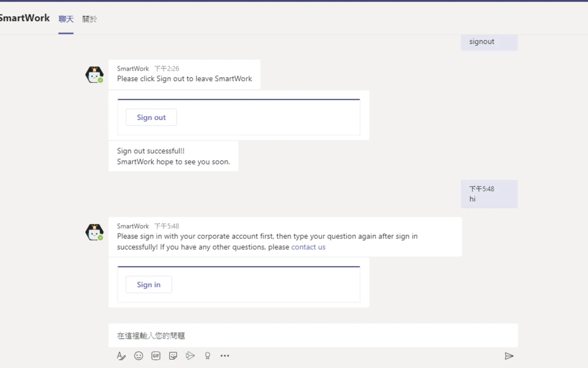588x368 pixels.
Task: Open the GIF picker
Action: 156,356
